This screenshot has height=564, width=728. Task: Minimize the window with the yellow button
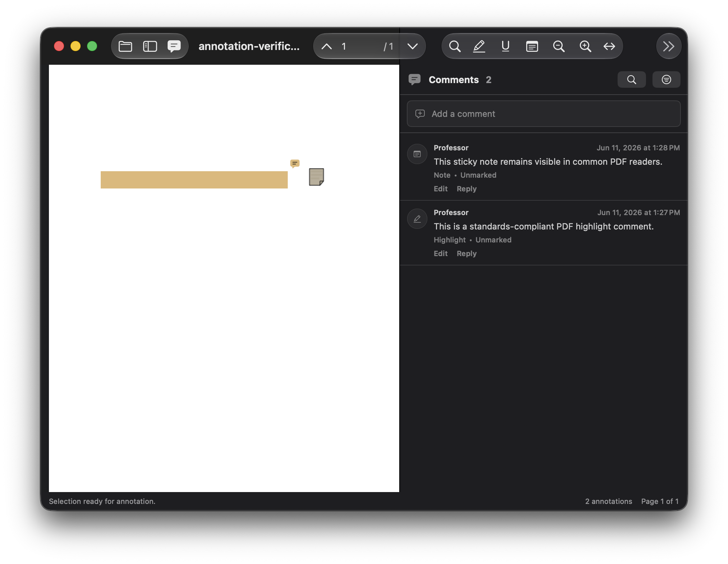pyautogui.click(x=76, y=46)
